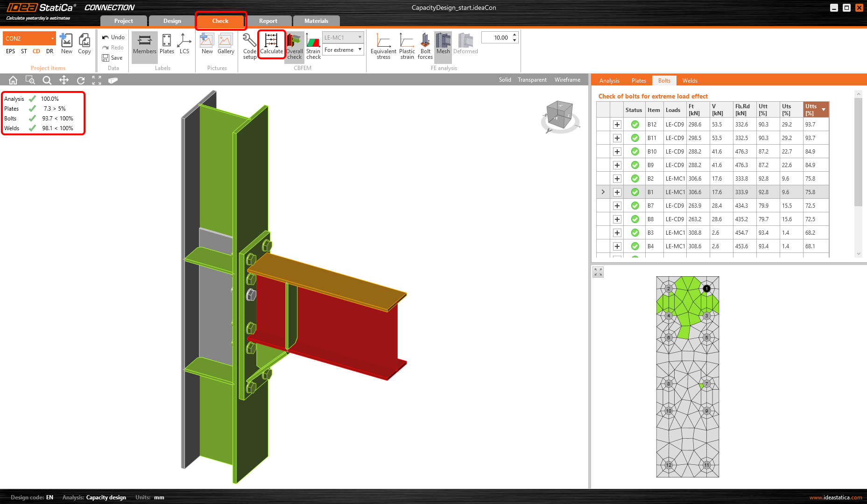
Task: Select EPS analysis type
Action: point(11,51)
